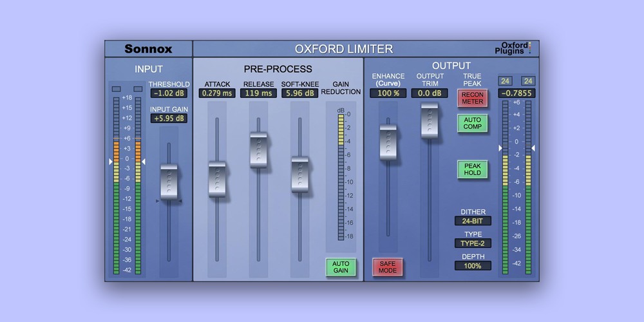Enable Auto Gain in Pre-Process
This screenshot has height=322, width=644.
click(x=341, y=267)
